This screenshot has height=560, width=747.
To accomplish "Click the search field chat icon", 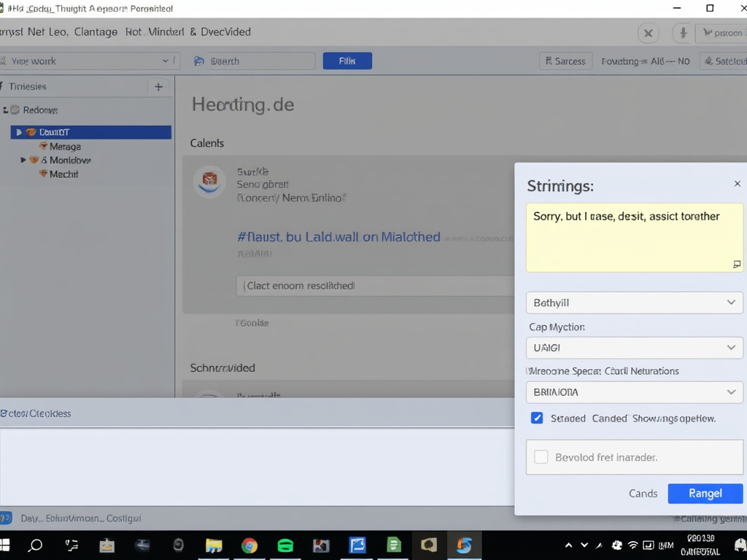I will point(198,61).
